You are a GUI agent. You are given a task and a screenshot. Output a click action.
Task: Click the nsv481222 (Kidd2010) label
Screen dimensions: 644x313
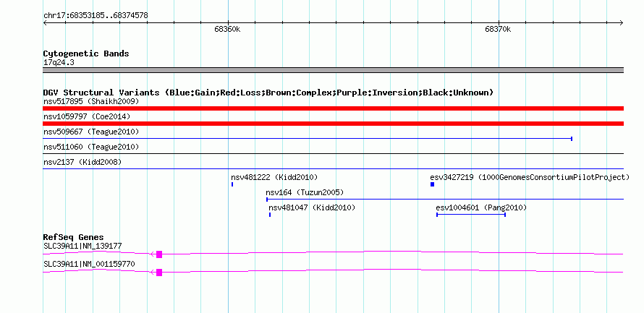click(x=274, y=177)
